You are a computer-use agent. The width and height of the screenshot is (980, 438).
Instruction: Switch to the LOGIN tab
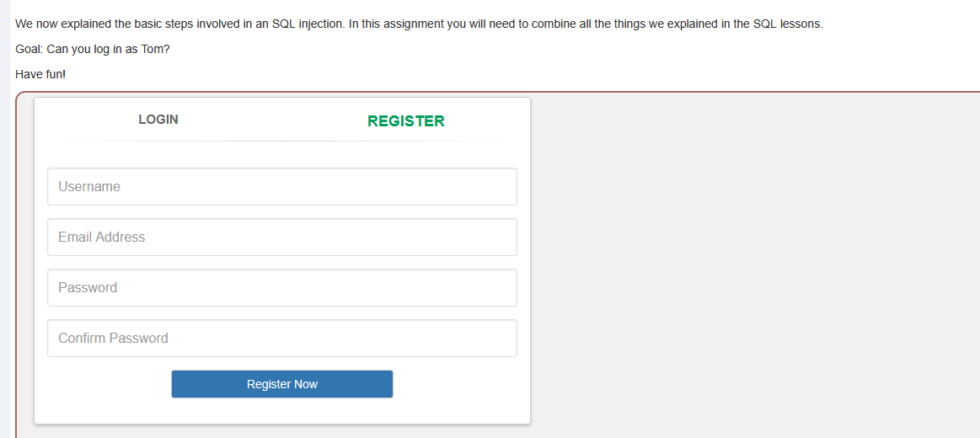point(158,120)
